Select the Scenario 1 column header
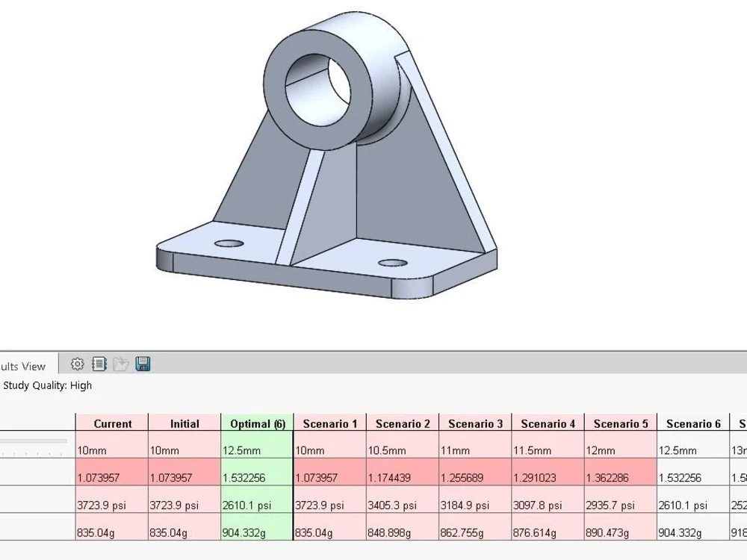The image size is (747, 560). [x=329, y=423]
